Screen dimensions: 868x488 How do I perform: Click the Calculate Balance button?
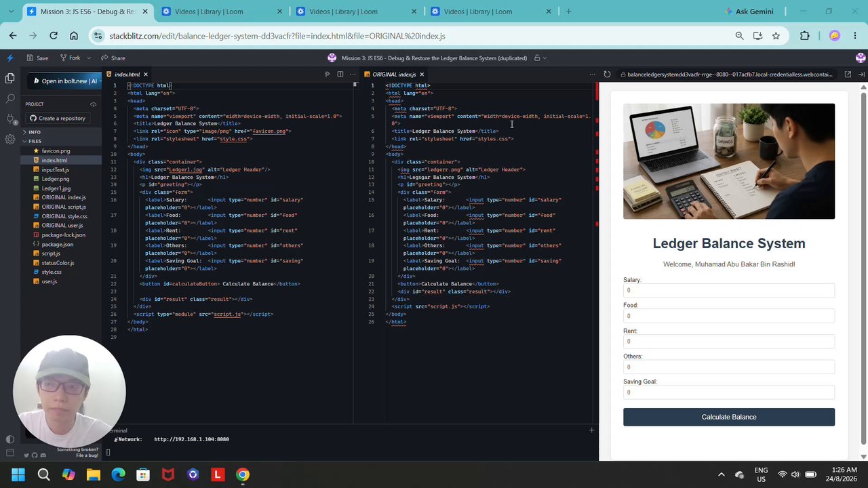point(729,417)
